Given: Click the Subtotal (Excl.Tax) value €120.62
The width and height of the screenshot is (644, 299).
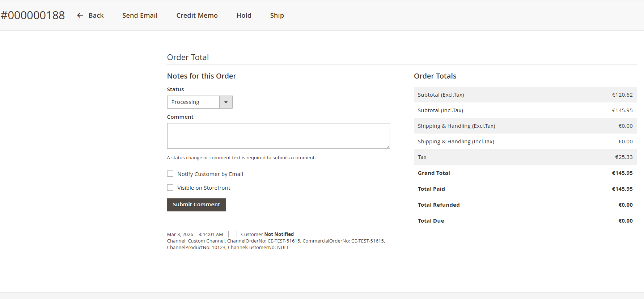Looking at the screenshot, I should [622, 95].
